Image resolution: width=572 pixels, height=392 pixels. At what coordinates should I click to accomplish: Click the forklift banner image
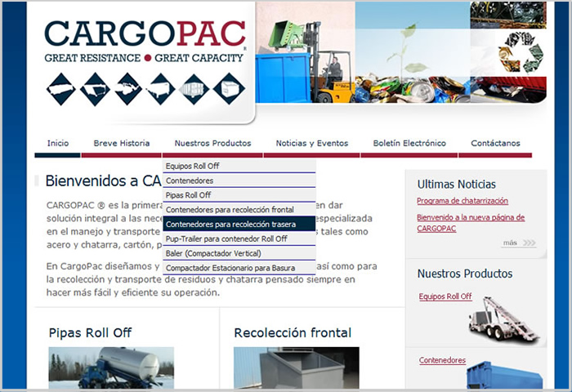coord(306,52)
